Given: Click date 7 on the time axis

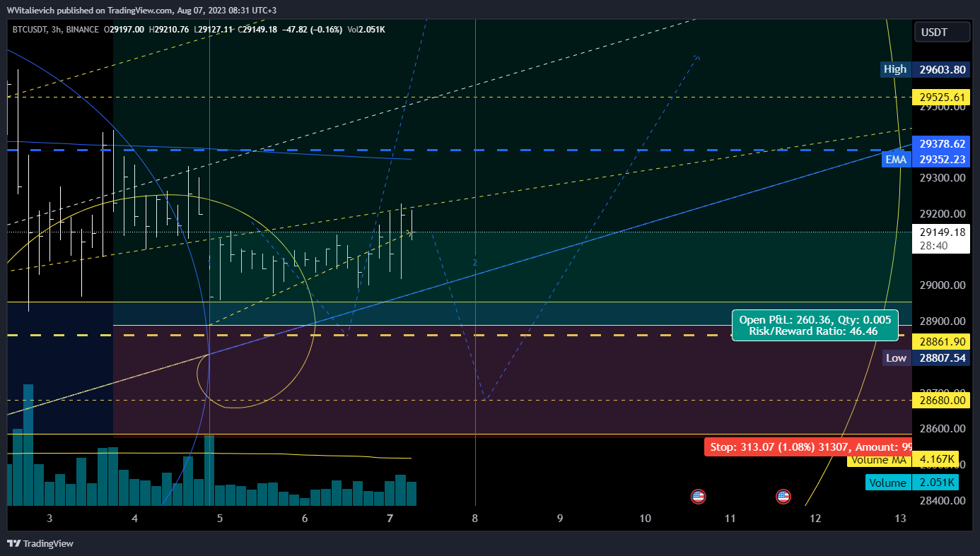Looking at the screenshot, I should [x=390, y=519].
